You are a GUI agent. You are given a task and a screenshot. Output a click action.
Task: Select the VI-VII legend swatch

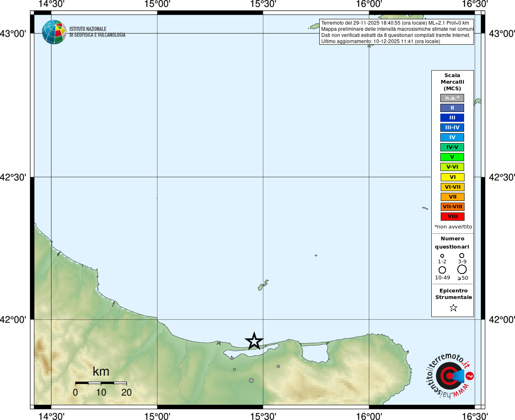[452, 187]
